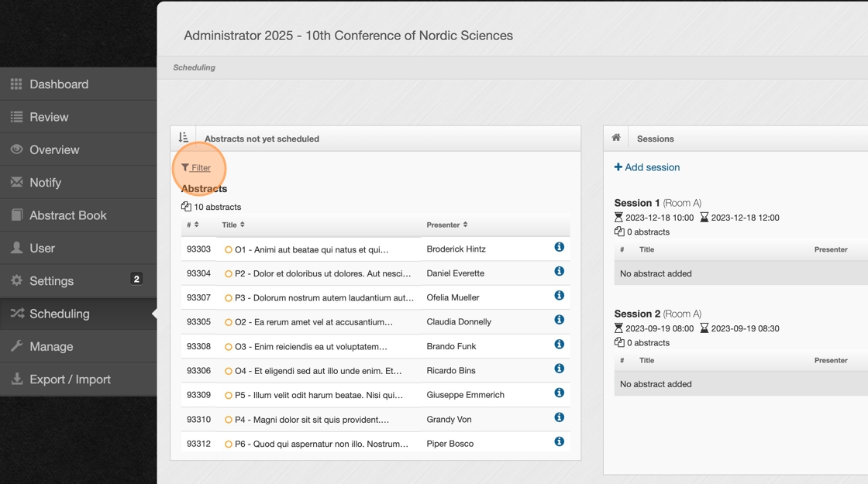This screenshot has width=868, height=484.
Task: Open info icon on Ricardo Bins row
Action: pyautogui.click(x=559, y=369)
